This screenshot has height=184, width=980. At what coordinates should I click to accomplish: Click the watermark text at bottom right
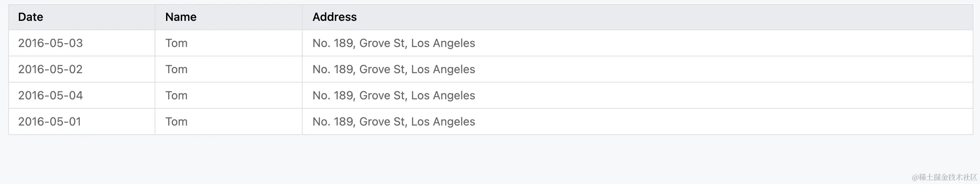pyautogui.click(x=944, y=177)
